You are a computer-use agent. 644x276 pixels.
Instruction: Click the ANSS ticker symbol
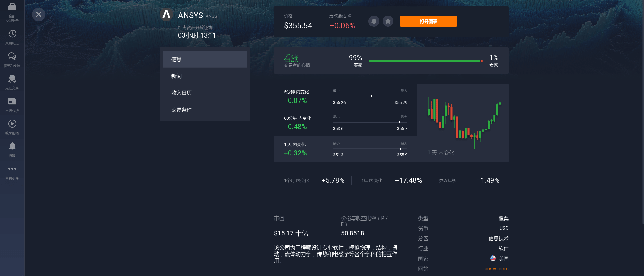(x=211, y=16)
